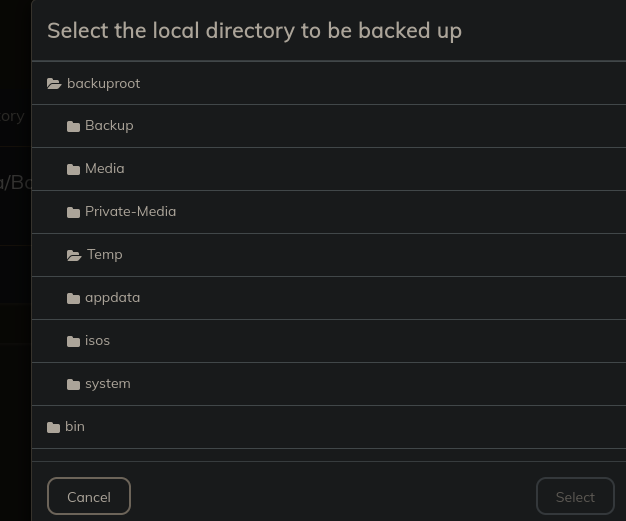The height and width of the screenshot is (521, 626).
Task: Choose the isos directory label
Action: pyautogui.click(x=97, y=340)
